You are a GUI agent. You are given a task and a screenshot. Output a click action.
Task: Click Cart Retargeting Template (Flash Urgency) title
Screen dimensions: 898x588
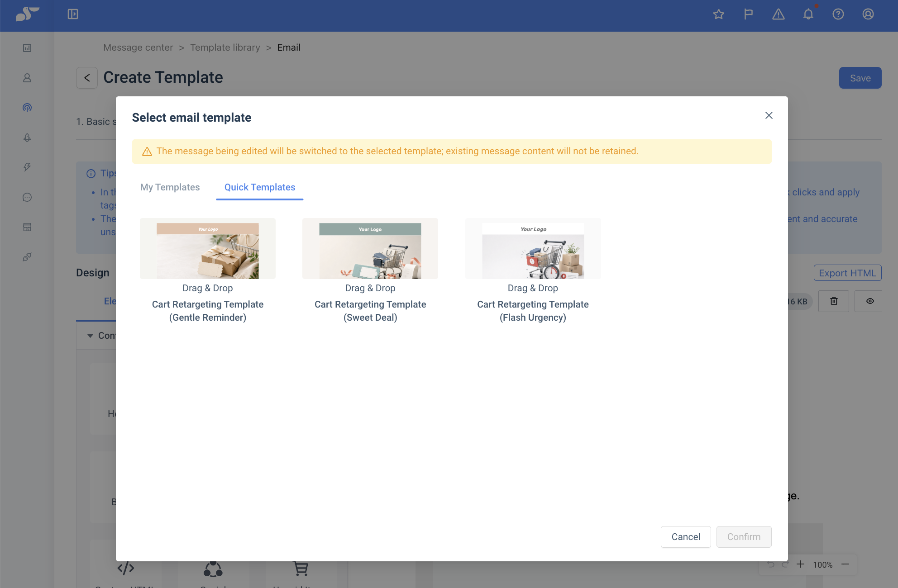click(x=533, y=311)
